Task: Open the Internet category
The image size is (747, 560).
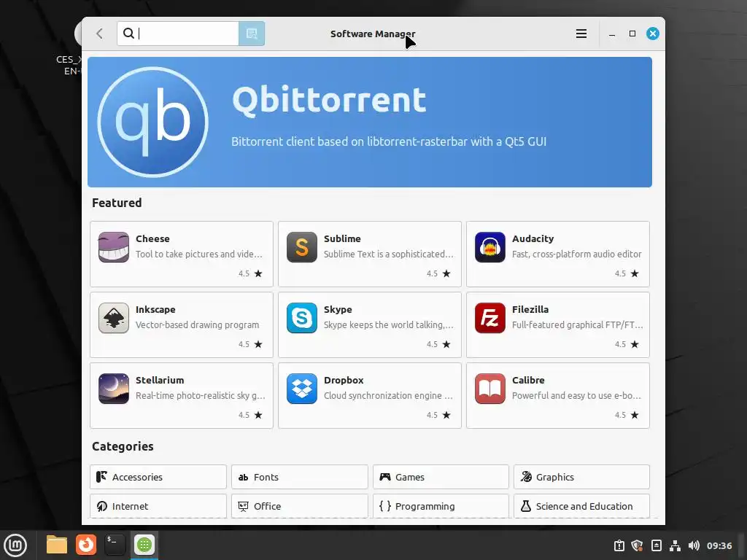Action: click(x=158, y=506)
